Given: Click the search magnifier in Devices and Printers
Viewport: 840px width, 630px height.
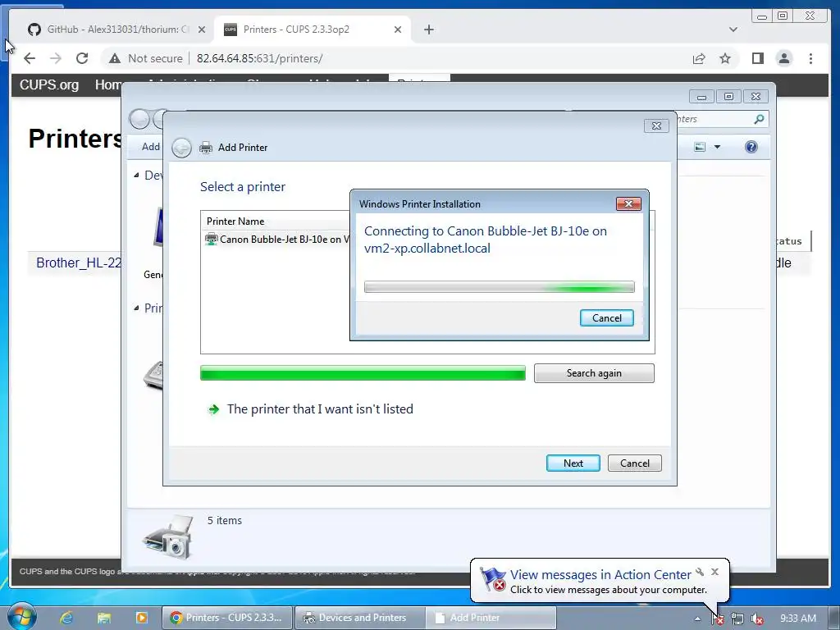Looking at the screenshot, I should coord(759,119).
